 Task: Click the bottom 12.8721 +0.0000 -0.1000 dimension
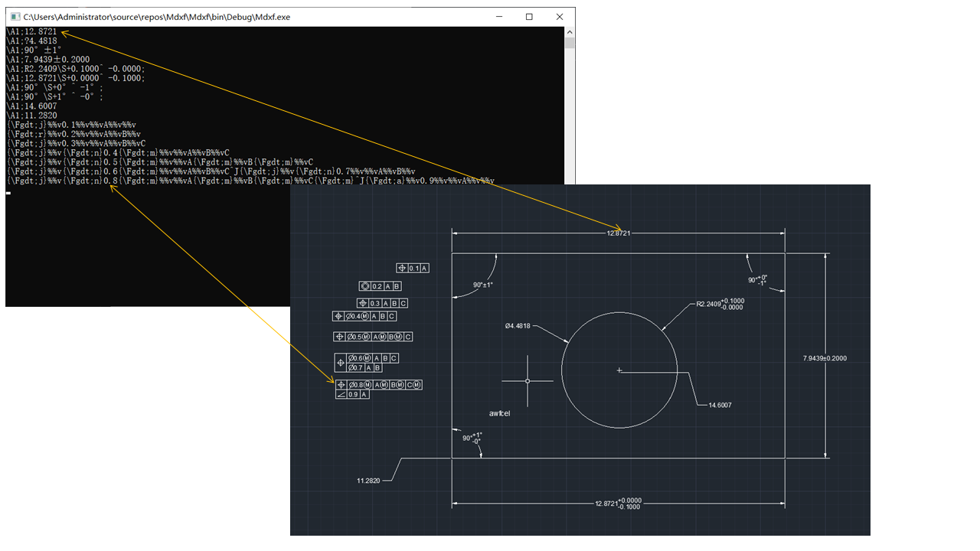[618, 504]
